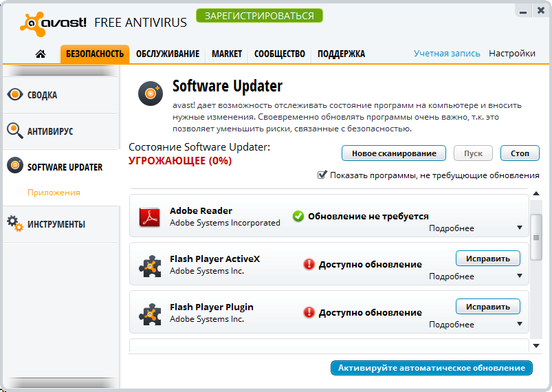Viewport: 552px width, 392px height.
Task: Click the Flash Player ActiveX program name
Action: click(214, 259)
